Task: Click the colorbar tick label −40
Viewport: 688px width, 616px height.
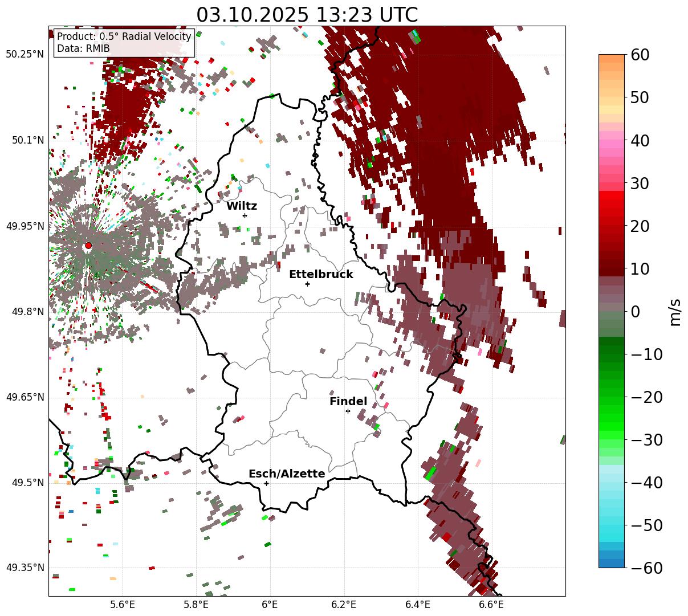Action: click(x=647, y=482)
